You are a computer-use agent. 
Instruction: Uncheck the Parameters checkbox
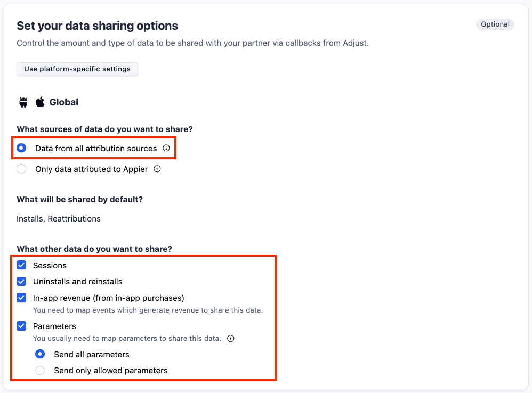click(x=21, y=326)
